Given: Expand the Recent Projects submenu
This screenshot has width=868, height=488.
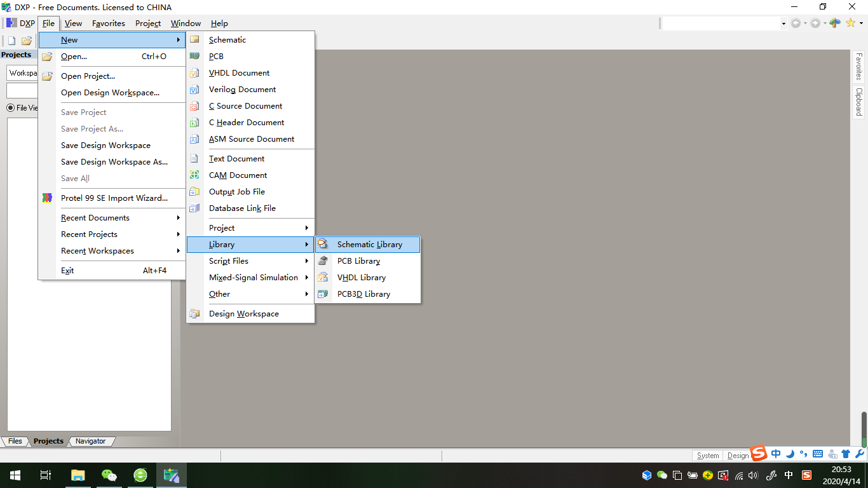Looking at the screenshot, I should 112,234.
